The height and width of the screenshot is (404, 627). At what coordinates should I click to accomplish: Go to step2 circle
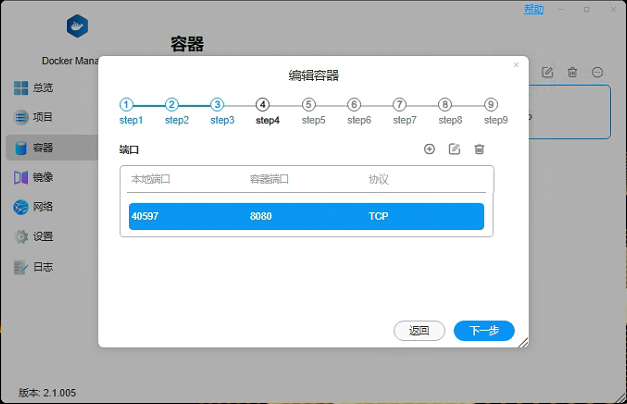pos(172,105)
